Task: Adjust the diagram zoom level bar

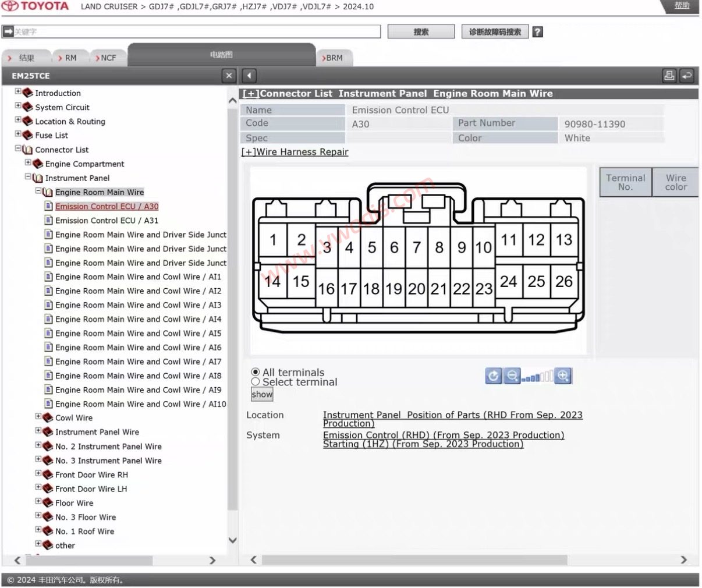Action: (x=537, y=377)
